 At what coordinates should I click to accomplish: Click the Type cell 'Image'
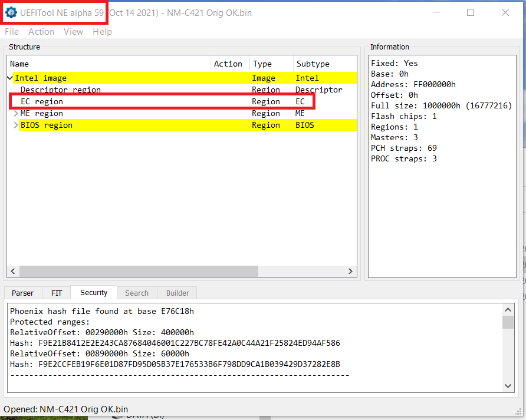point(264,78)
